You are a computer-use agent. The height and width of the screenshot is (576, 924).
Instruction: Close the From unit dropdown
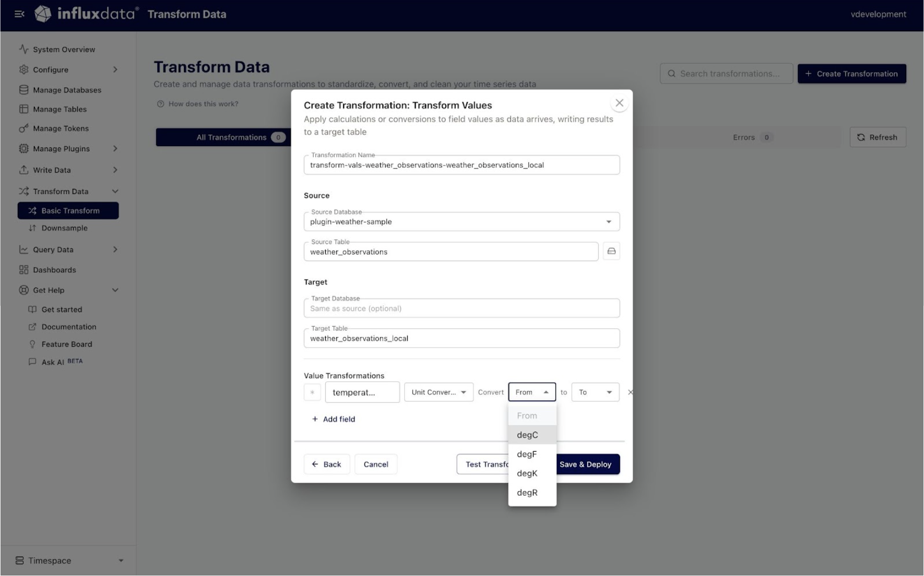532,392
